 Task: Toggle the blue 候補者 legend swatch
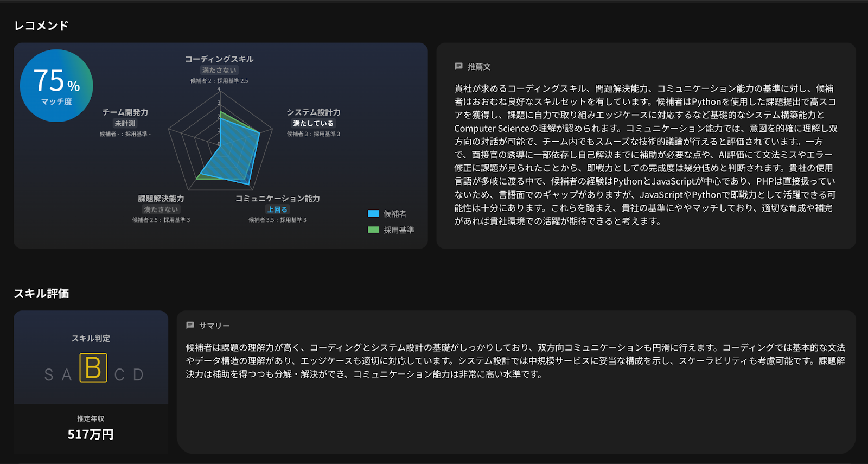pyautogui.click(x=373, y=214)
